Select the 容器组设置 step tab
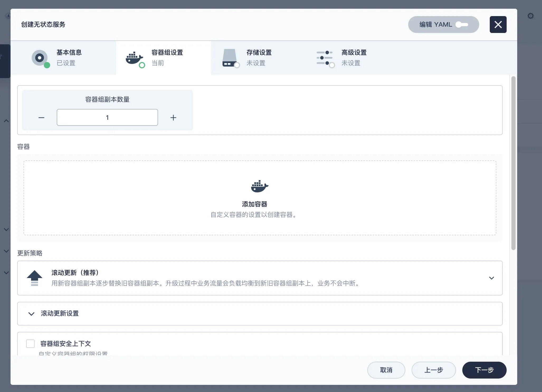The image size is (542, 392). click(x=164, y=58)
